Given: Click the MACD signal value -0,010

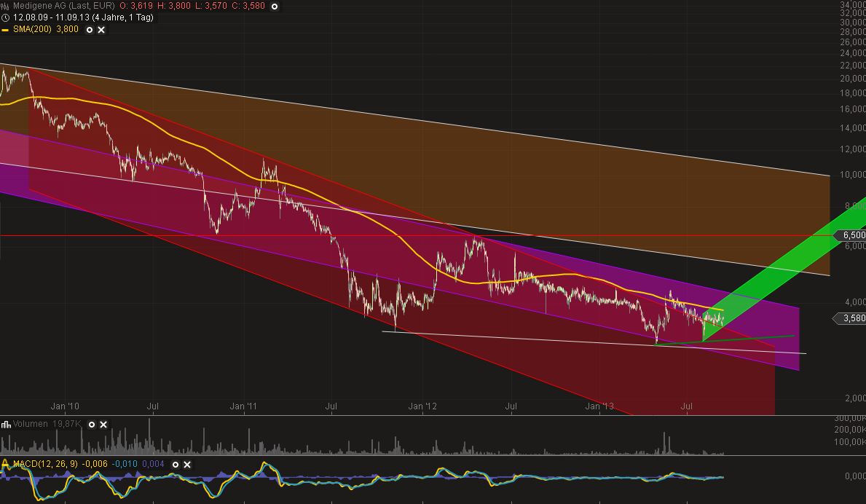Looking at the screenshot, I should (x=125, y=464).
